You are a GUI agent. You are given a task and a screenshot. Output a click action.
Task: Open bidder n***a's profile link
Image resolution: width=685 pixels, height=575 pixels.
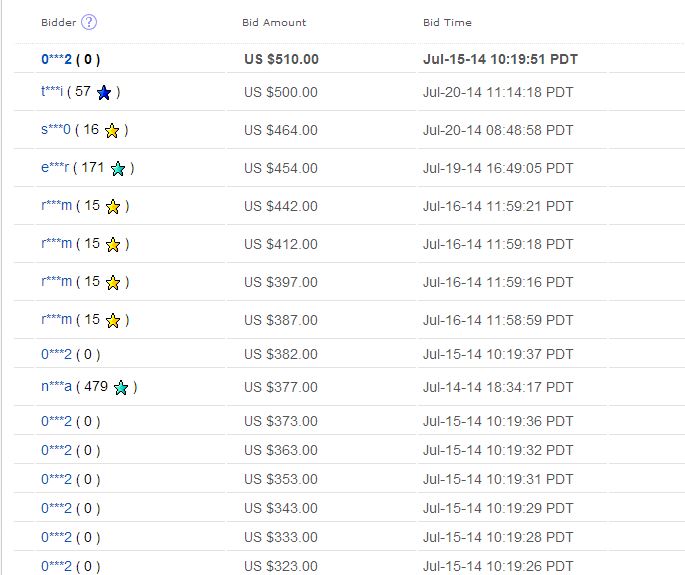coord(56,386)
